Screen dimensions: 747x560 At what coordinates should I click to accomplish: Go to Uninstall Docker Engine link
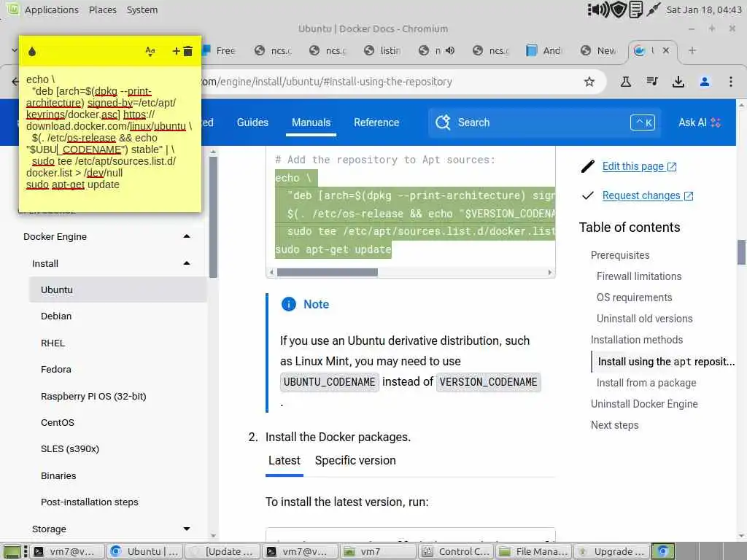pos(644,404)
